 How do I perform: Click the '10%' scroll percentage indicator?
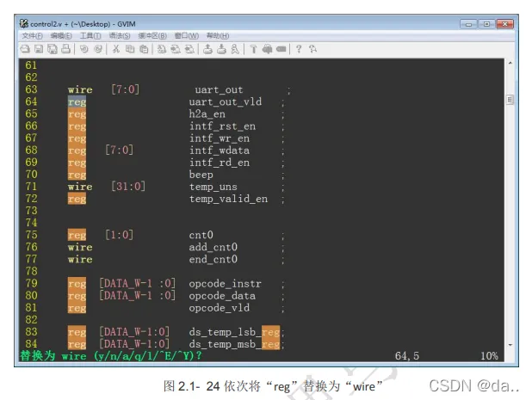(489, 356)
